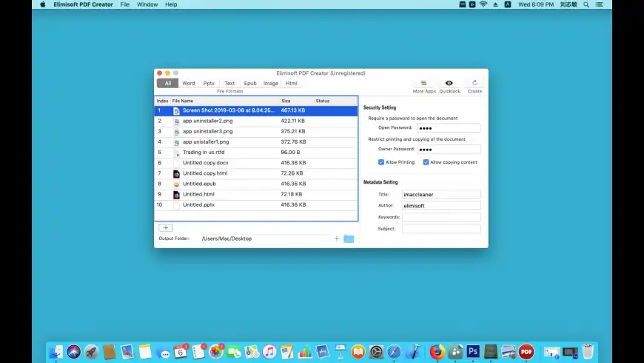Viewport: 644px width, 363px height.
Task: Open Firefox in the dock
Action: [437, 352]
